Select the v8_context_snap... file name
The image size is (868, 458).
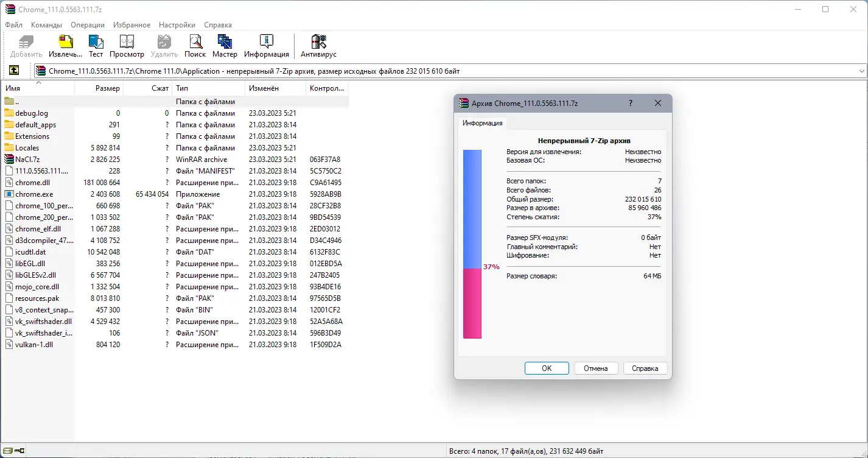pos(44,310)
